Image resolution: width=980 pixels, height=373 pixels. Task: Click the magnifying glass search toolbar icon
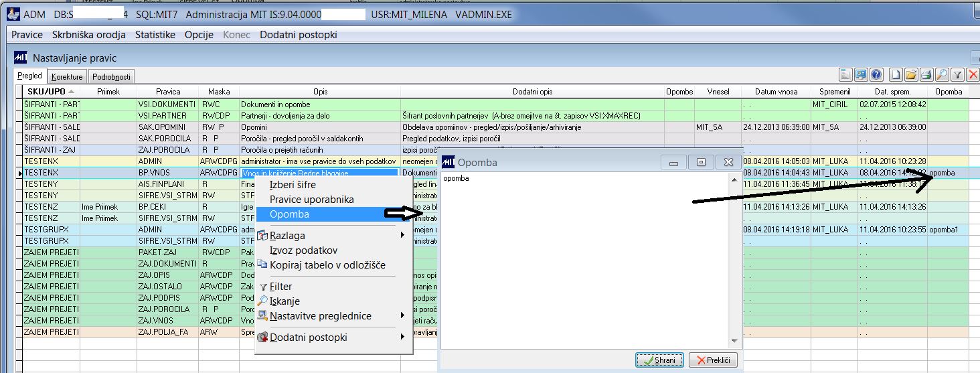click(942, 75)
